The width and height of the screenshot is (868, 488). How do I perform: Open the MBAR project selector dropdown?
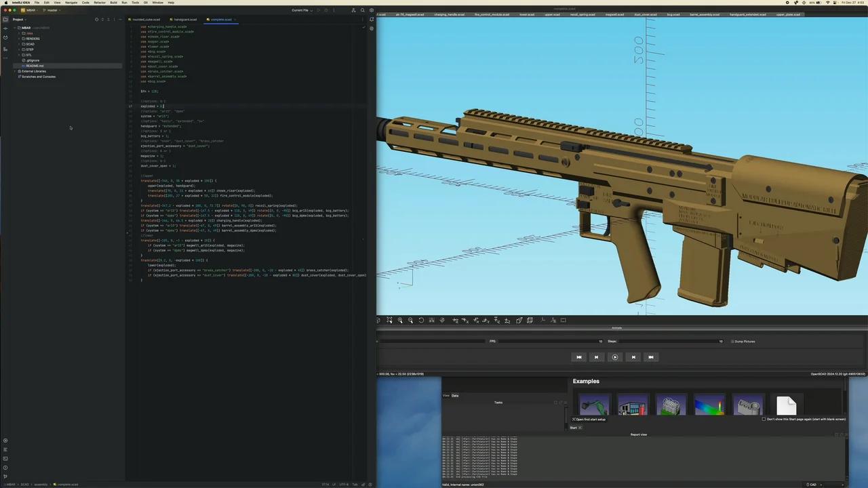[x=29, y=10]
